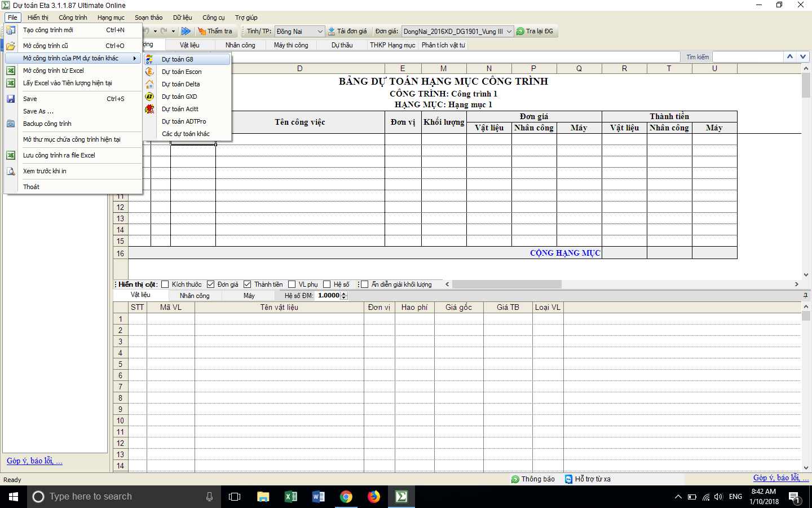Switch to the Máy thi công tab
Screen dimensions: 812x508
[291, 45]
